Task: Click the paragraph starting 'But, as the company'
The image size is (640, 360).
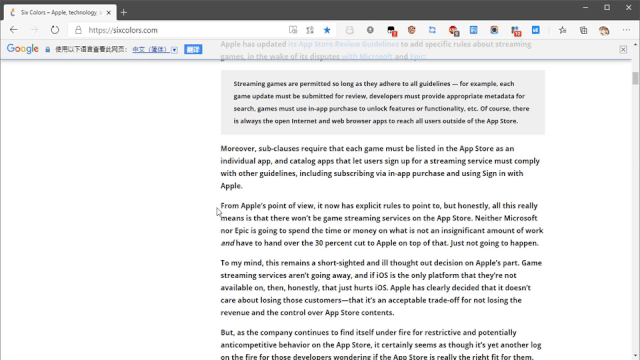Action: (x=382, y=344)
